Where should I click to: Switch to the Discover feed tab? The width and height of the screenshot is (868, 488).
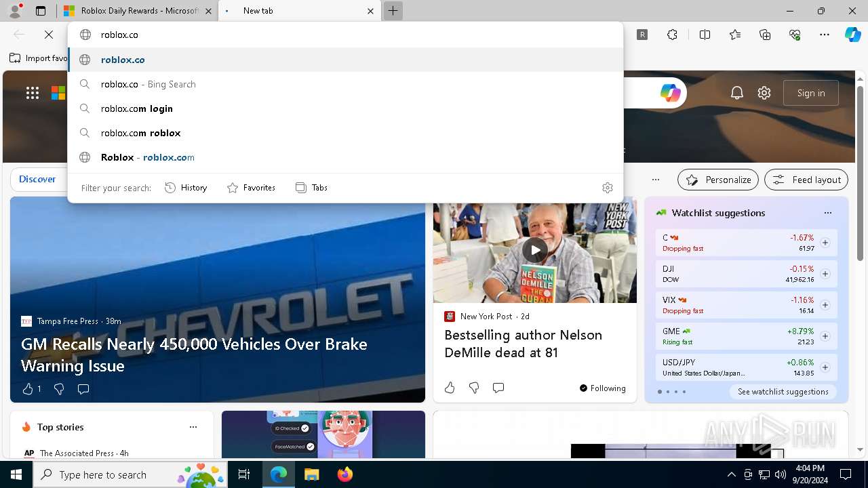click(x=37, y=179)
